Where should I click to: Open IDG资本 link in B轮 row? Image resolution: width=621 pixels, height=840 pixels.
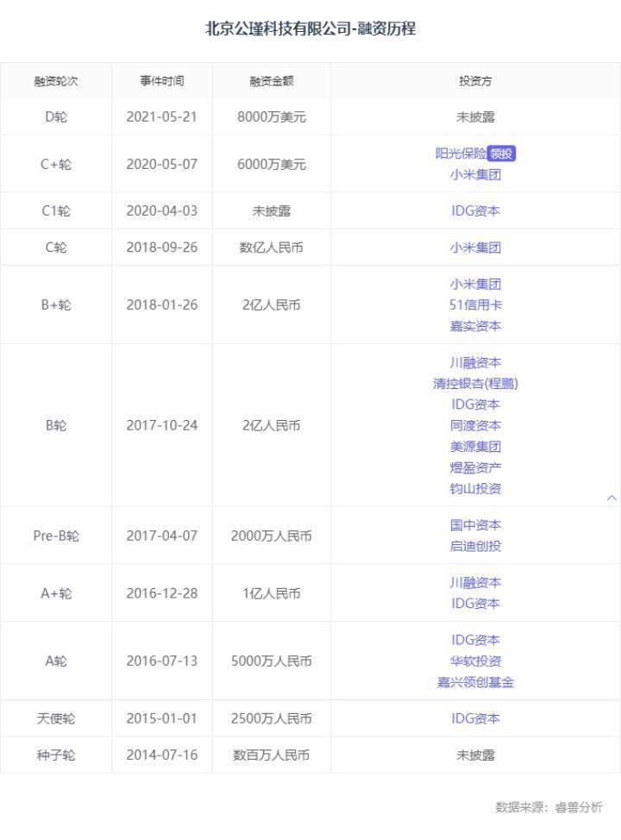(475, 404)
